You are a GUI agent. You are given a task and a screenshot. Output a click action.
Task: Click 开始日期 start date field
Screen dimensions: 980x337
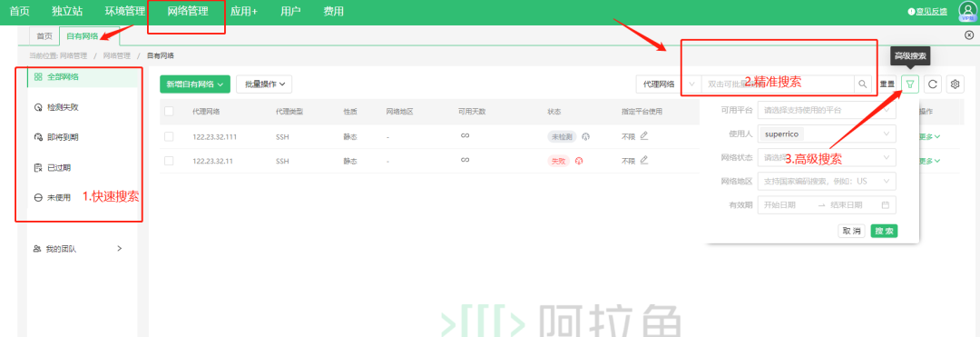781,204
